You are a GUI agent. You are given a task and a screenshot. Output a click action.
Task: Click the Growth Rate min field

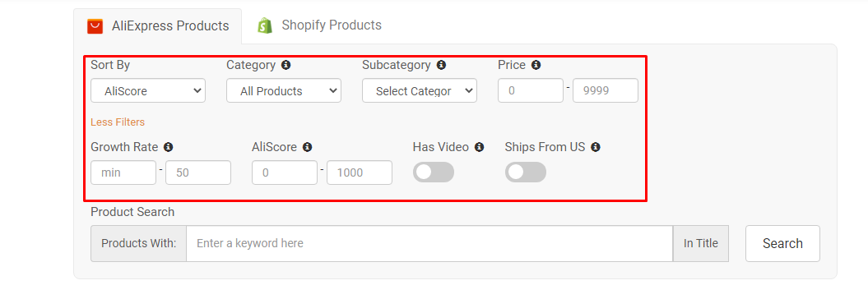123,172
